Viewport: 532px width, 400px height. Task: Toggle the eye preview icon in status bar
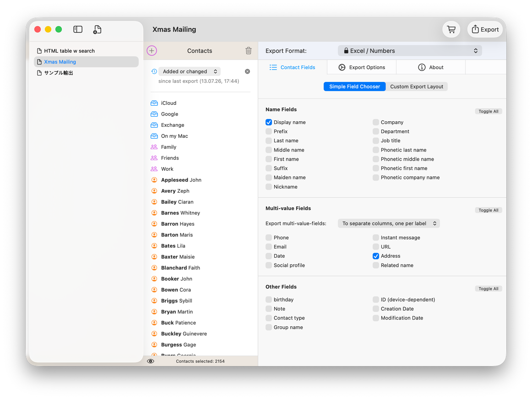(151, 361)
